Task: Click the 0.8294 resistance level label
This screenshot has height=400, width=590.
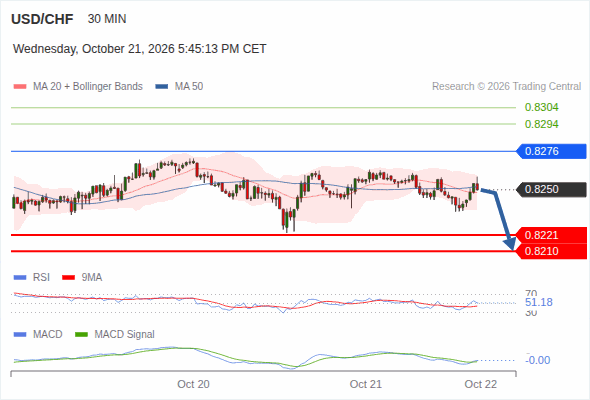Action: [x=541, y=124]
